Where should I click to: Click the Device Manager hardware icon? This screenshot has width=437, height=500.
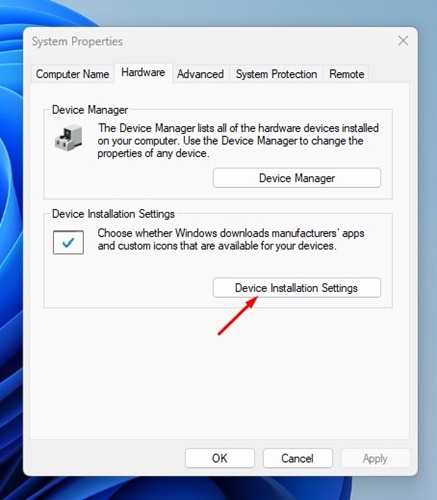point(68,137)
